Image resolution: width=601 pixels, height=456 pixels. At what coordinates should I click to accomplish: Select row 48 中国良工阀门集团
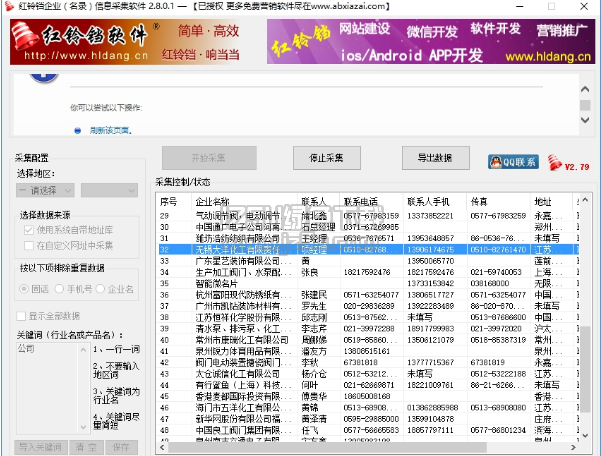368,430
